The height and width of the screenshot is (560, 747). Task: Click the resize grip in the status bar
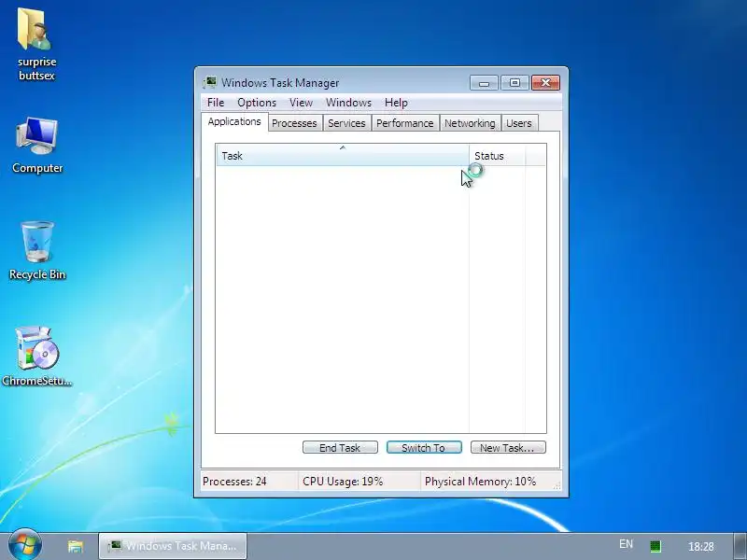557,485
